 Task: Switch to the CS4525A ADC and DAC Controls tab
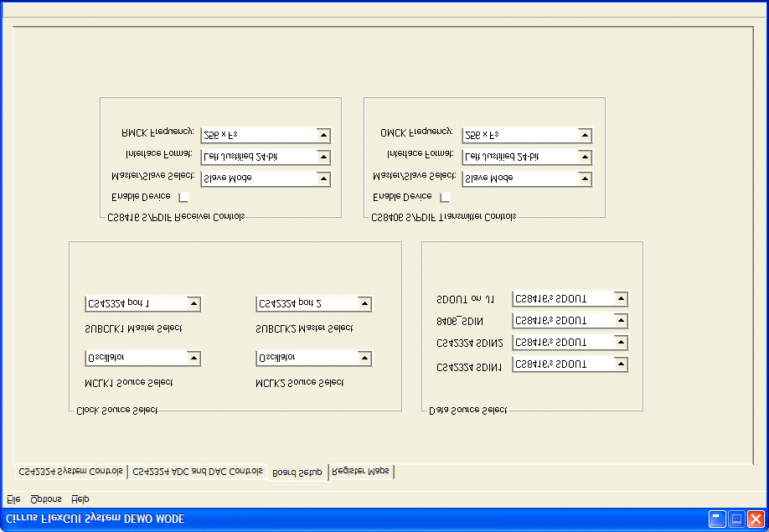(x=197, y=471)
